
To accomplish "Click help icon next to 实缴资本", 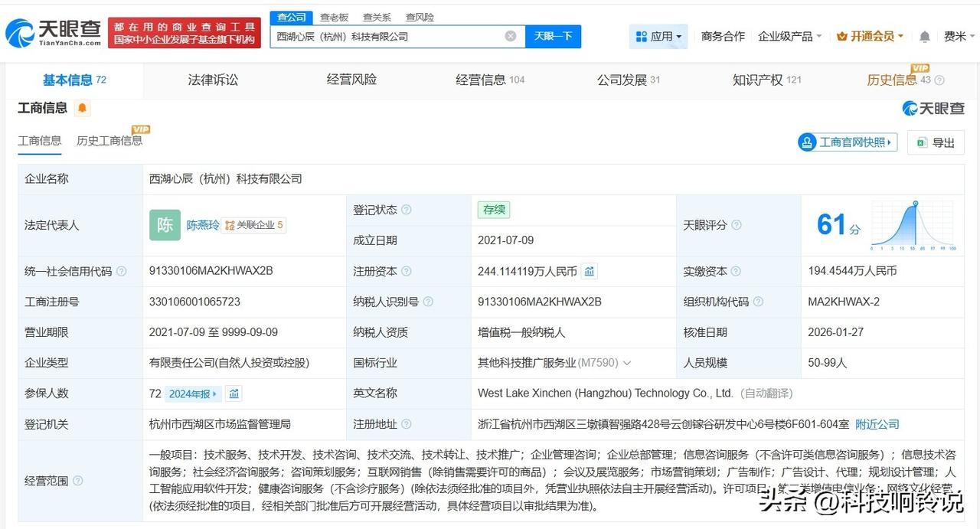I will [x=736, y=271].
